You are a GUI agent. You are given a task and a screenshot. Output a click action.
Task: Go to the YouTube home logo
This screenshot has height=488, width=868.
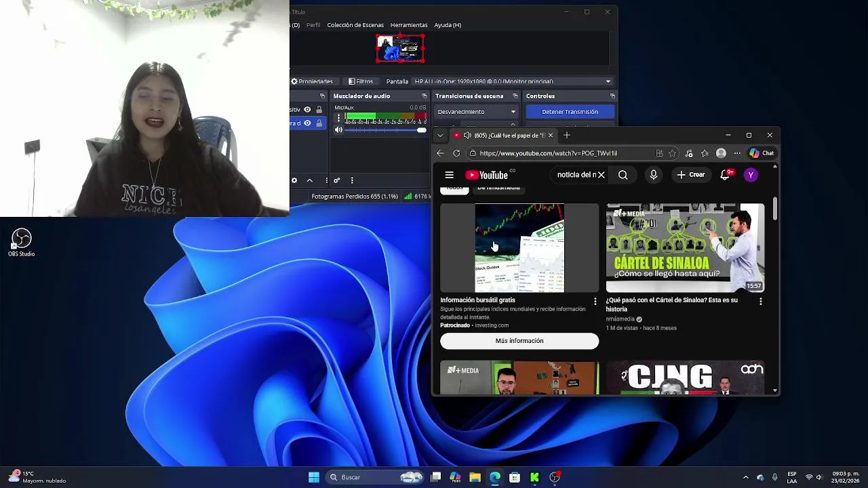tap(487, 175)
